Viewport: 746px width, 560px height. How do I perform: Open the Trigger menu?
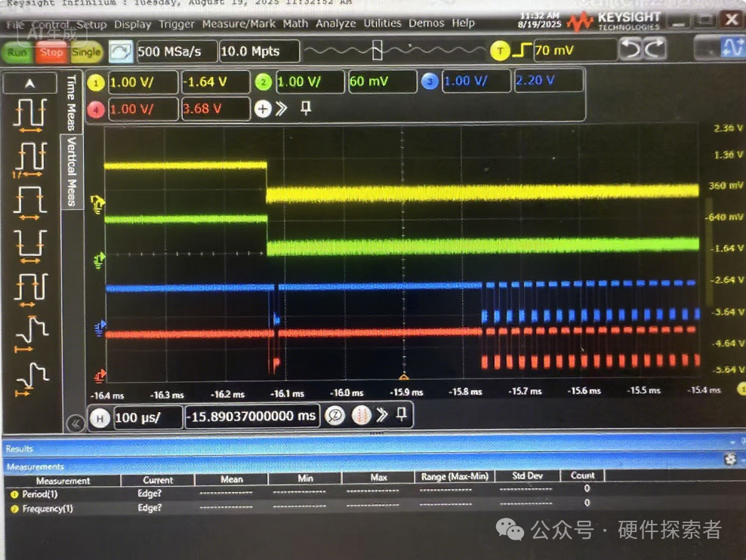tap(176, 23)
